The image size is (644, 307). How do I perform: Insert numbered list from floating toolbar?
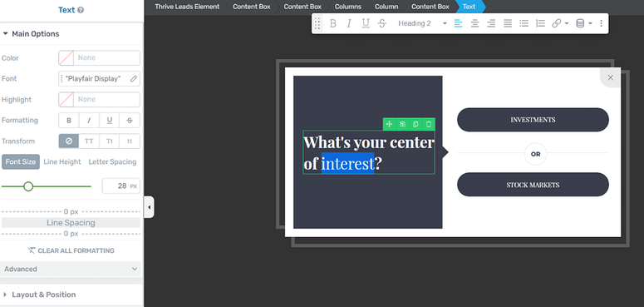click(x=540, y=23)
